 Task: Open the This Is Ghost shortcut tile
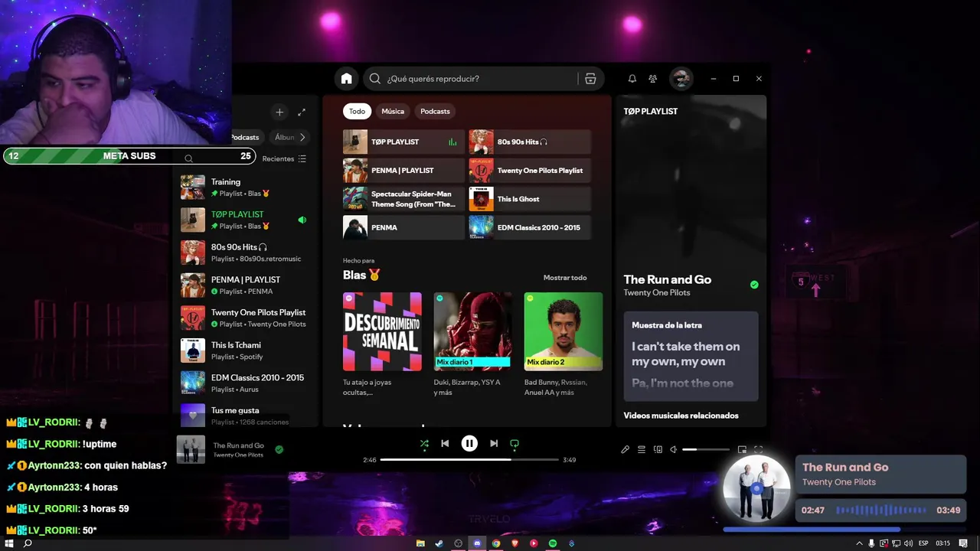pos(530,199)
